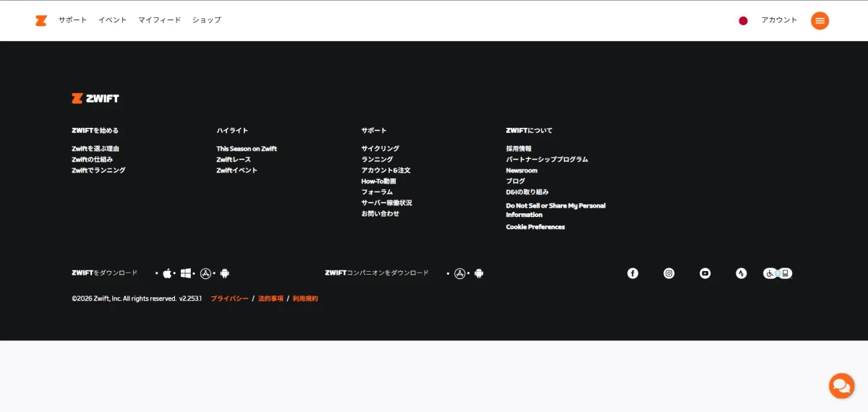The width and height of the screenshot is (868, 412).
Task: Open Zwiftを選ぶ理由 footer link
Action: (x=95, y=149)
